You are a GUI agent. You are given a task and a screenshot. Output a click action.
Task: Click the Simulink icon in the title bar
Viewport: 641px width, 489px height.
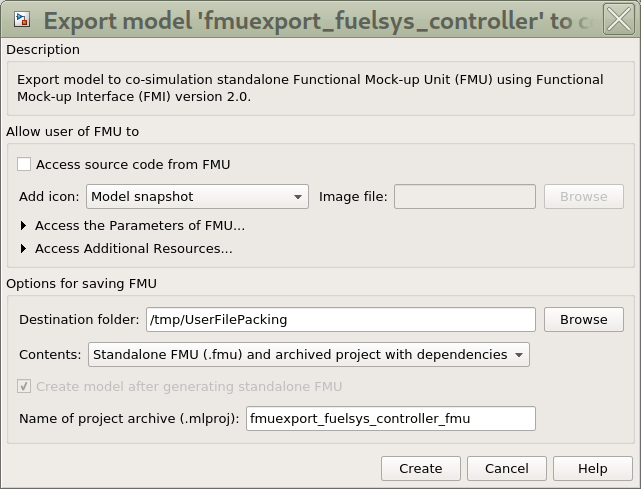click(x=21, y=19)
